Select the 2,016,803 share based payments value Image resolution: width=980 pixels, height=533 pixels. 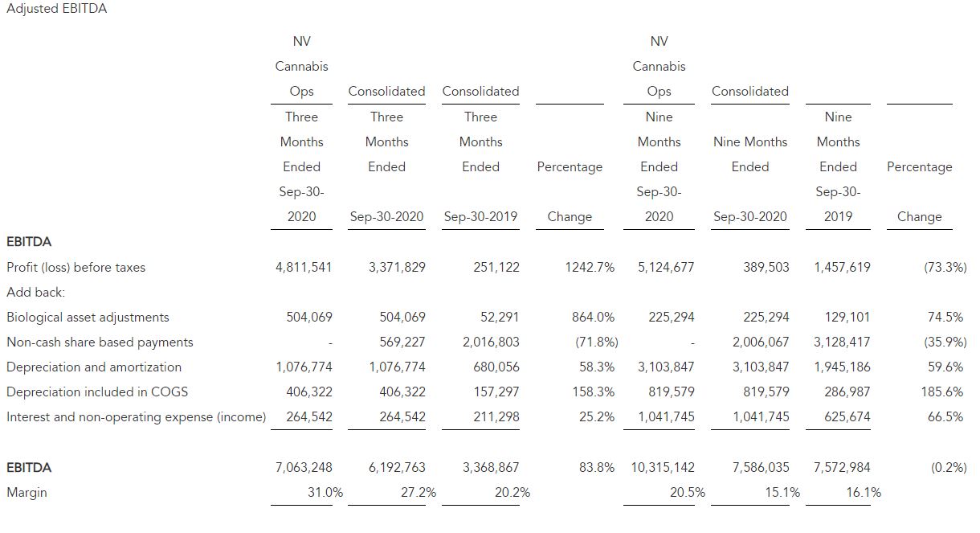(491, 342)
